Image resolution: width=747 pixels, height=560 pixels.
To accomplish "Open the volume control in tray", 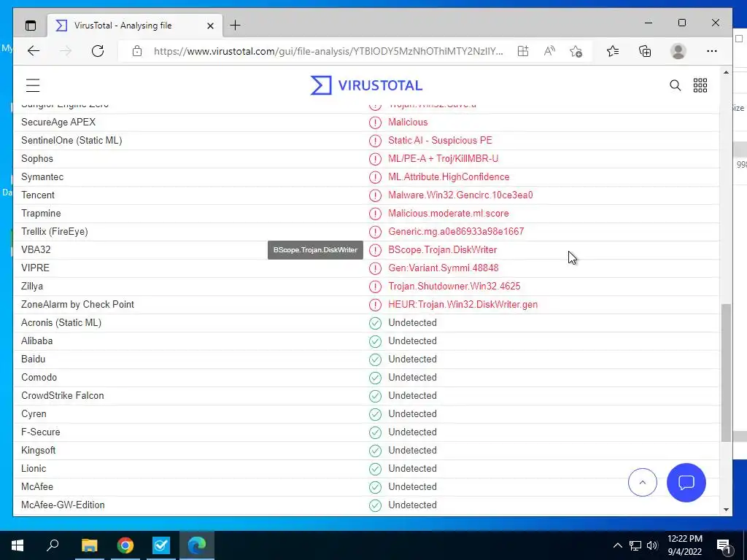I will (652, 545).
